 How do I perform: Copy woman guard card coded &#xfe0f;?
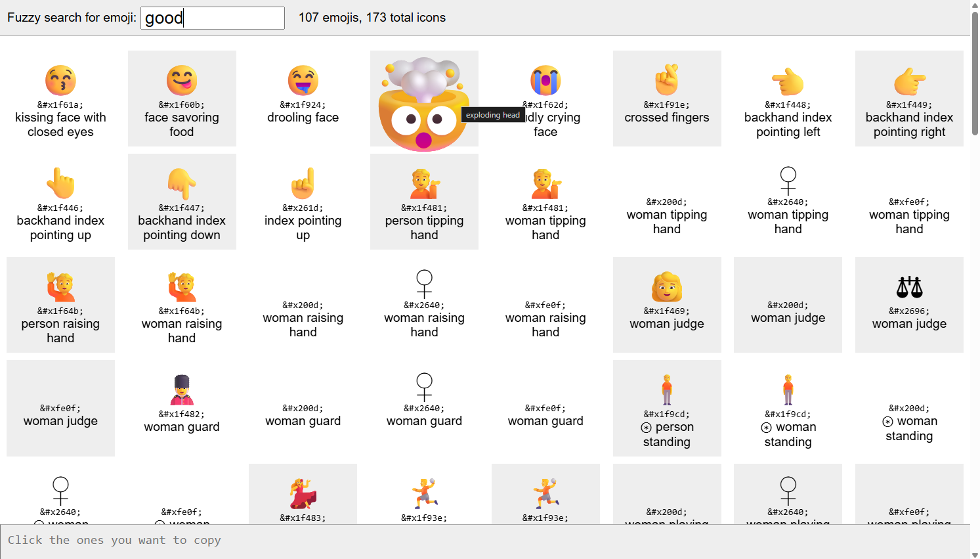pos(545,408)
